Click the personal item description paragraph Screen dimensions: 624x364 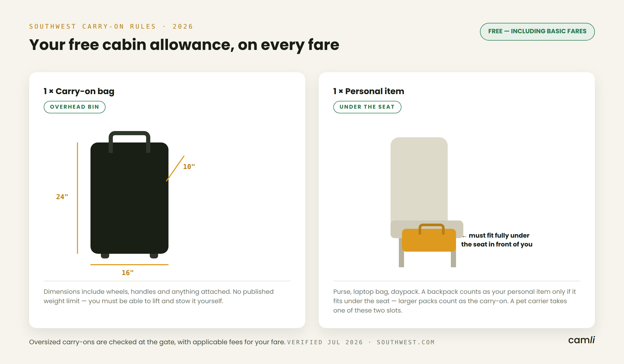(x=454, y=301)
